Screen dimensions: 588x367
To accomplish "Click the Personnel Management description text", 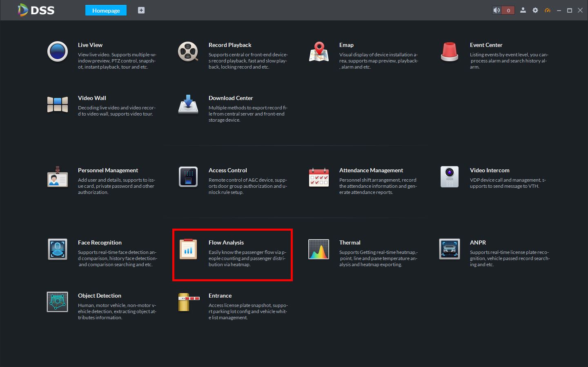I will click(x=117, y=186).
